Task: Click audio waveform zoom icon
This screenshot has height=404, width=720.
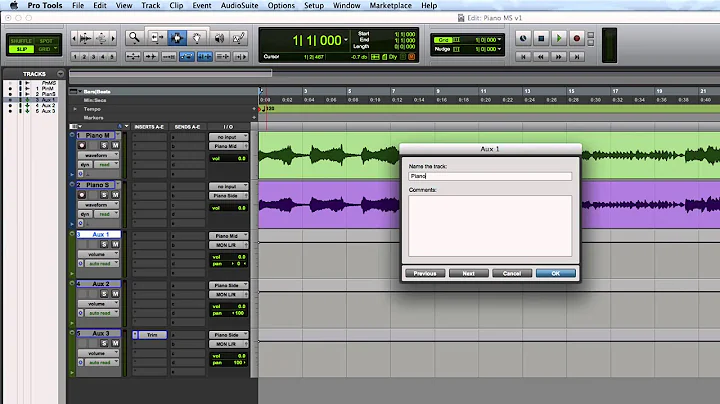Action: (x=85, y=38)
